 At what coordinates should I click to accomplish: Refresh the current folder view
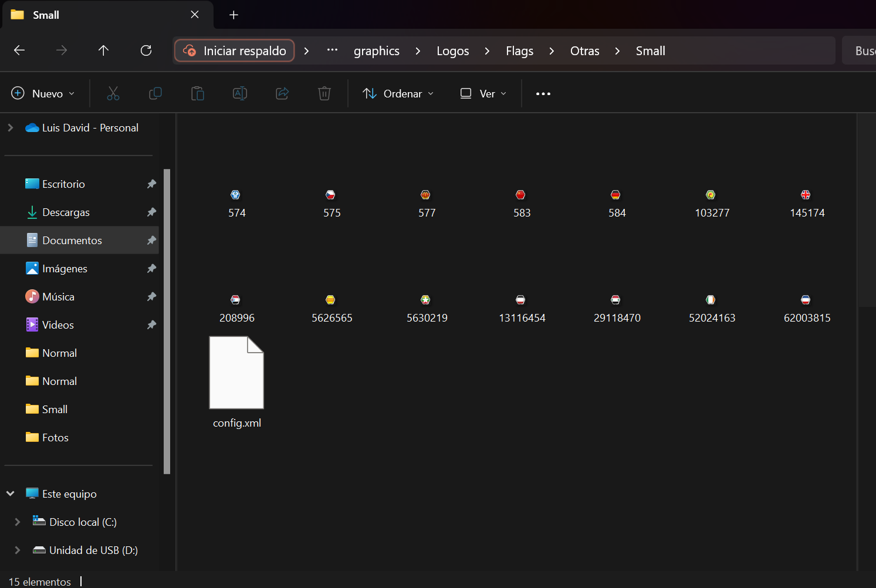pos(146,50)
